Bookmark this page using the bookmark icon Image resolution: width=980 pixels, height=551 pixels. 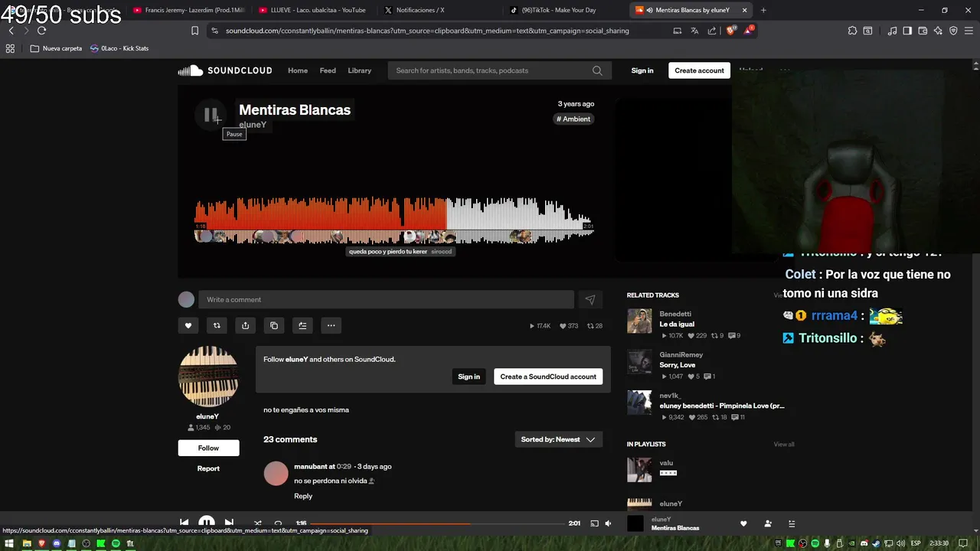click(194, 31)
